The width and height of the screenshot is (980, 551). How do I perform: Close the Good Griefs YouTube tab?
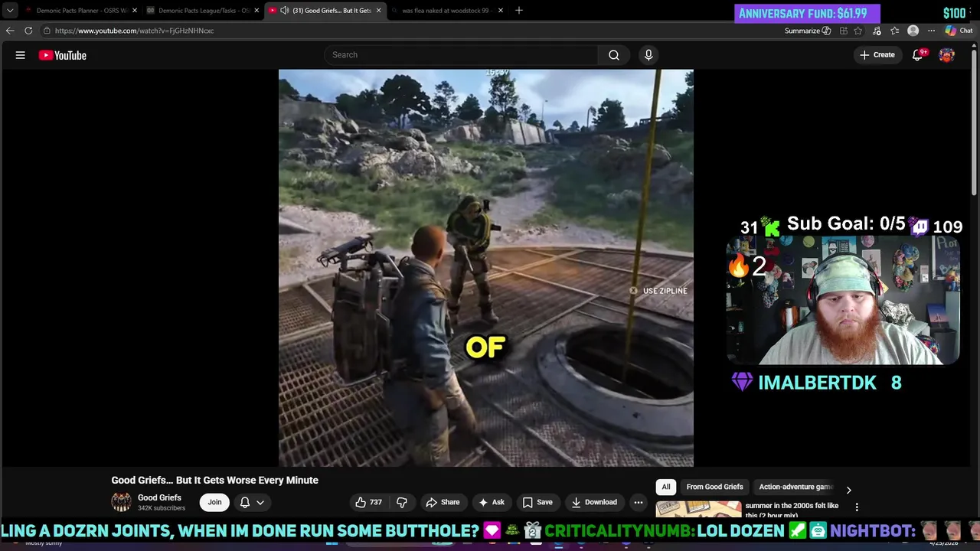click(378, 10)
